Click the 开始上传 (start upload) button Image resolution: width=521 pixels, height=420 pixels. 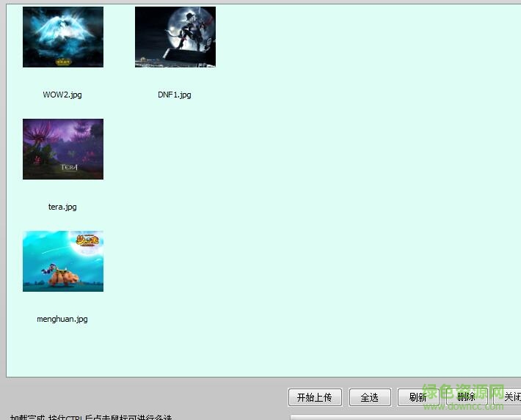(x=315, y=397)
